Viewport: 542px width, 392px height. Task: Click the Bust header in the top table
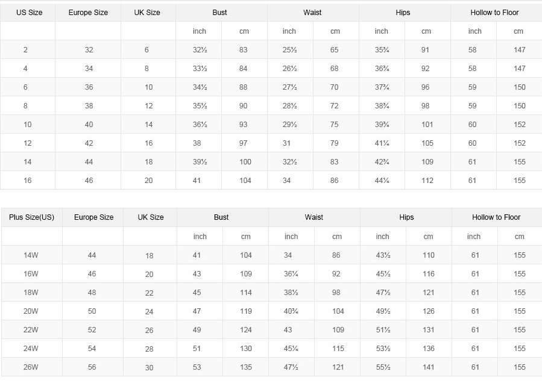[219, 13]
